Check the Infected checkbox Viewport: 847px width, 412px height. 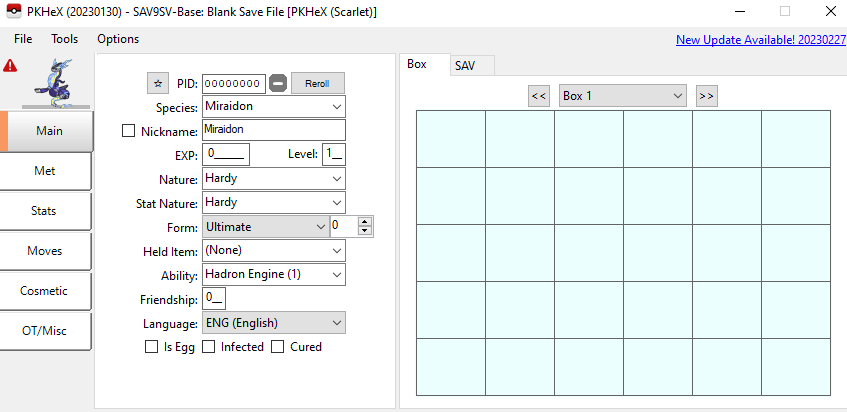pos(209,347)
